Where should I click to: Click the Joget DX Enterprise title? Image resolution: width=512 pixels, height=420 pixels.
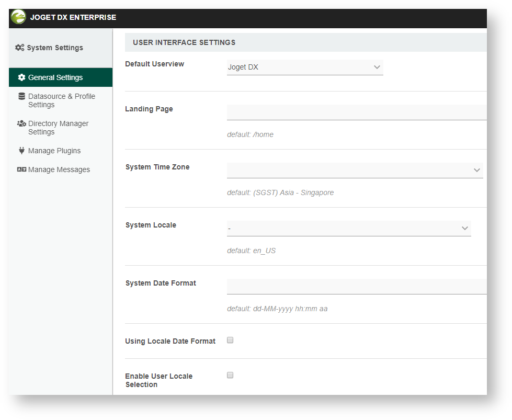[x=73, y=17]
